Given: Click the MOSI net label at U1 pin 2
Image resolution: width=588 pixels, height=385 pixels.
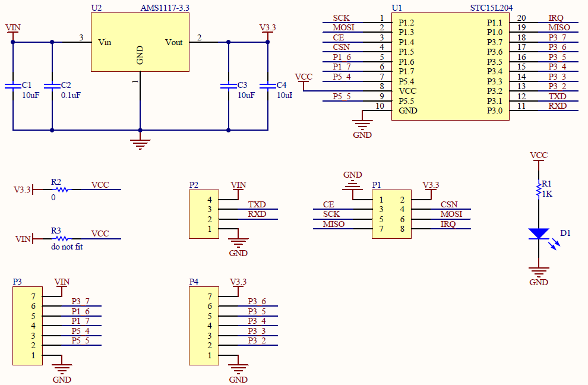Looking at the screenshot, I should pyautogui.click(x=343, y=27).
